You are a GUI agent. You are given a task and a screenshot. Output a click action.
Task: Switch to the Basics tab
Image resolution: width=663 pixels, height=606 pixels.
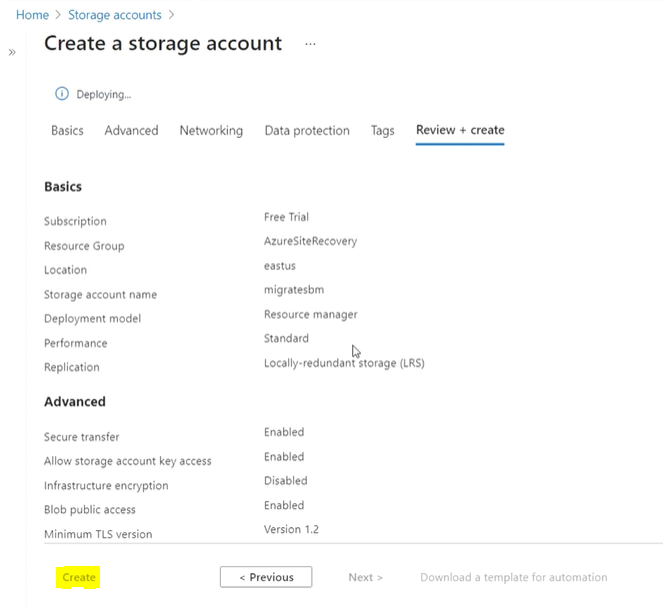[67, 130]
